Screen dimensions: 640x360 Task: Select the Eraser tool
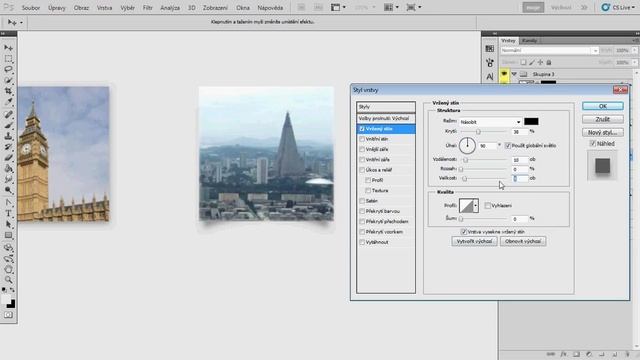click(x=8, y=158)
